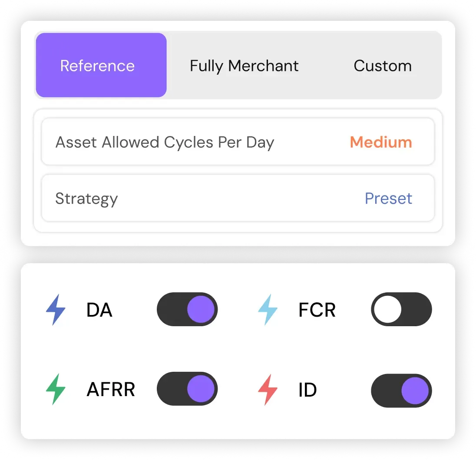Click the AFRR text label
Screen dimensions: 476x460
pyautogui.click(x=111, y=389)
